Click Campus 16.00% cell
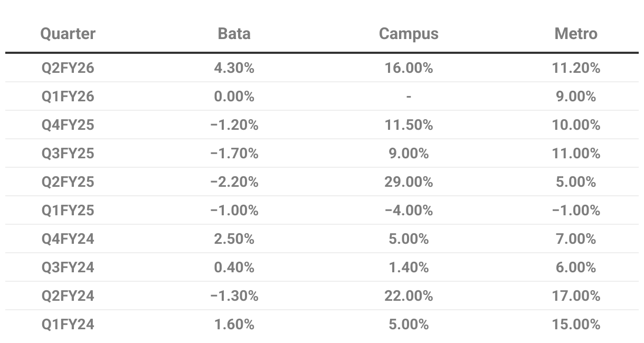Screen dimensions: 644x343 click(x=409, y=68)
